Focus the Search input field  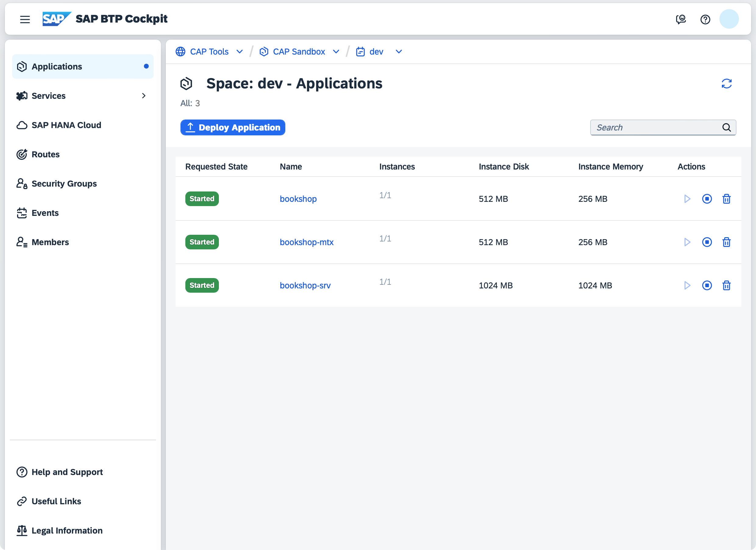[663, 127]
